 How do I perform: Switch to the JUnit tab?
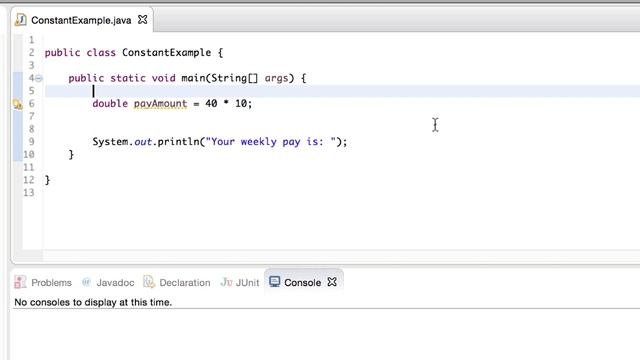pyautogui.click(x=240, y=282)
